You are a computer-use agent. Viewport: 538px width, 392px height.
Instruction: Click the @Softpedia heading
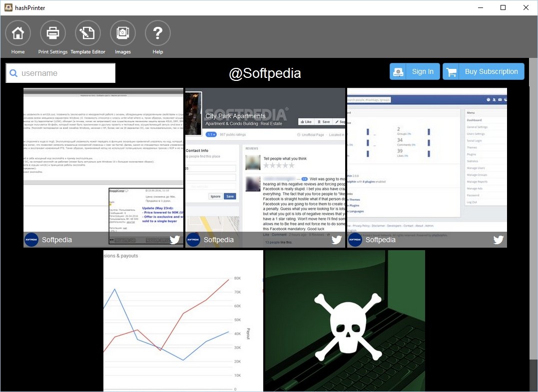[x=265, y=73]
